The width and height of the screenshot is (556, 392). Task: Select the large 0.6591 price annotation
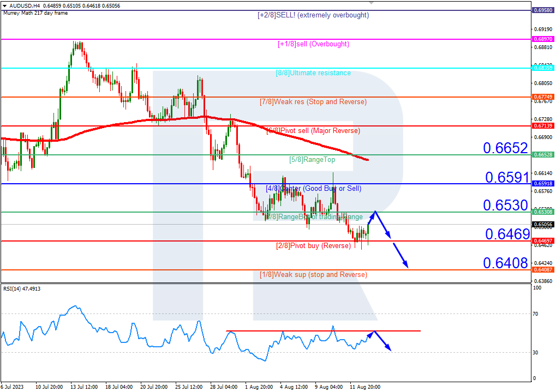point(505,177)
